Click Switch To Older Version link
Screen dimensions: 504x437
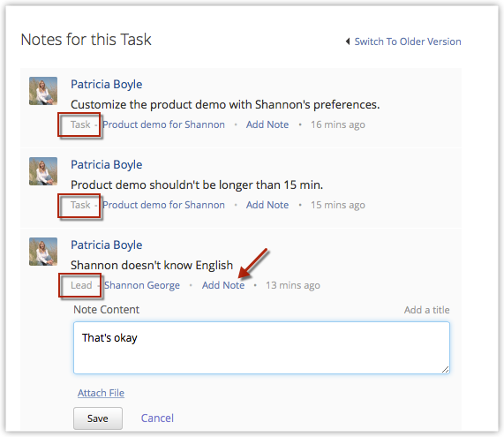tap(408, 41)
